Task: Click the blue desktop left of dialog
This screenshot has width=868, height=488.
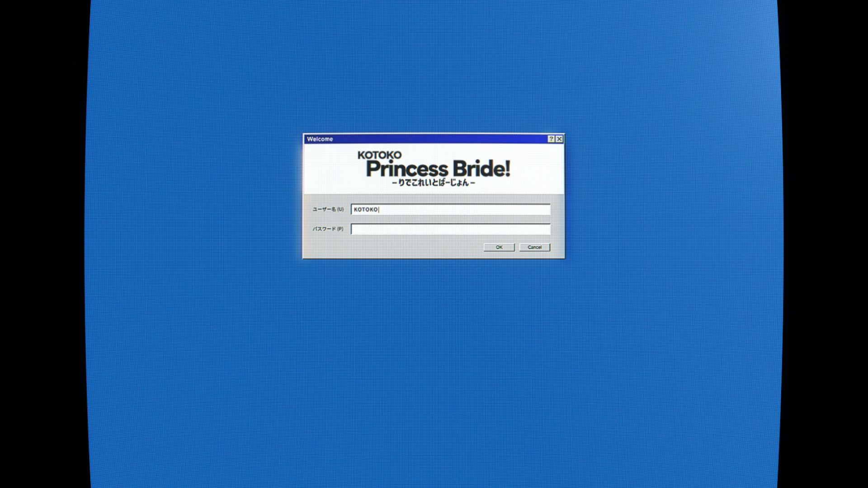Action: (x=194, y=197)
